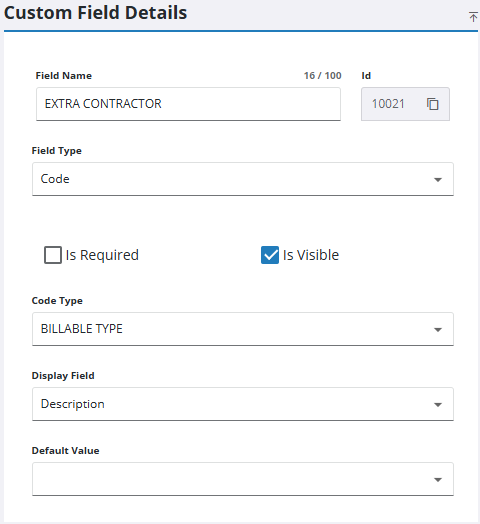Screen dimensions: 480x524
Task: Open the Field Type combo box showing Code
Action: pos(243,179)
